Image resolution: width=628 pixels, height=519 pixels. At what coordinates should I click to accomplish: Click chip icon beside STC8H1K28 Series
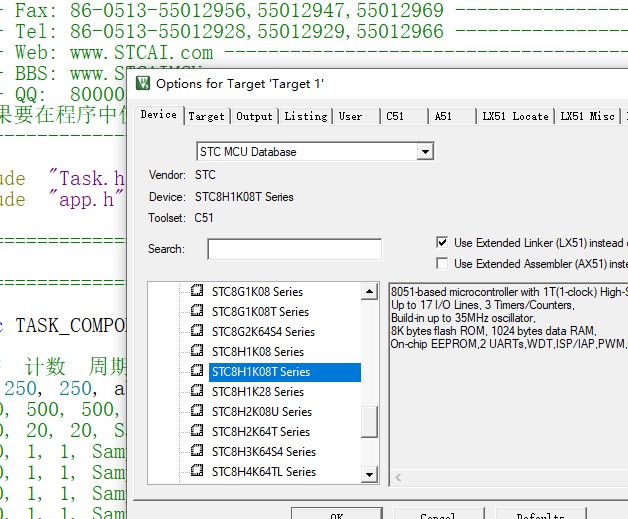(x=197, y=390)
